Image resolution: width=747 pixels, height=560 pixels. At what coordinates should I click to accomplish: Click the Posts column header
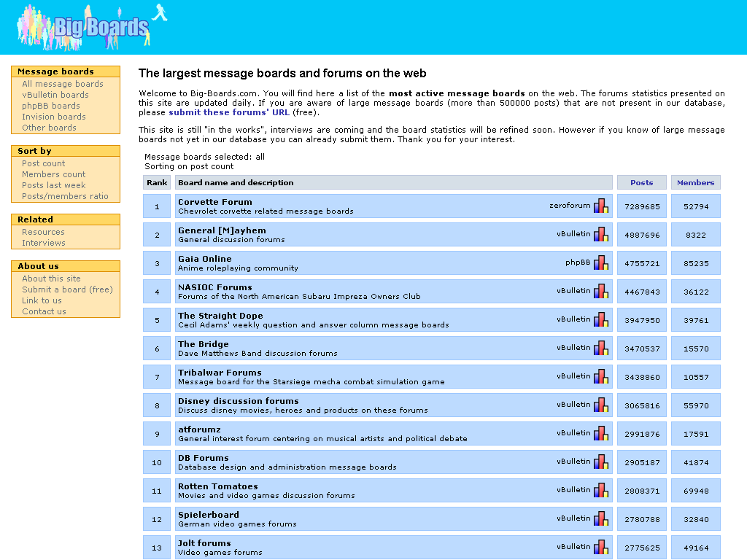tap(642, 182)
